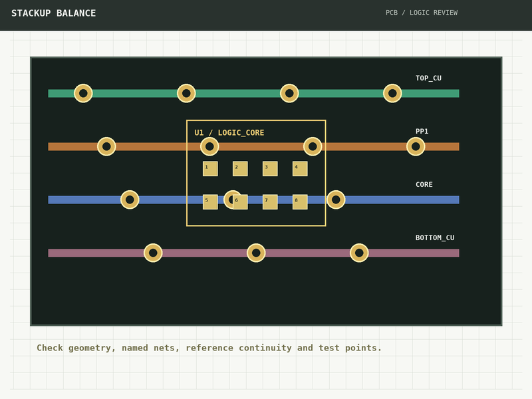Select the CORE via just outside U1's right edge
Image resolution: width=532 pixels, height=399 pixels.
(x=336, y=200)
